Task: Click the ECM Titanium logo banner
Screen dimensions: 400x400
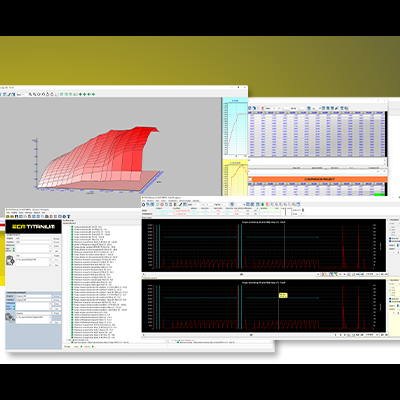Action: tap(33, 226)
